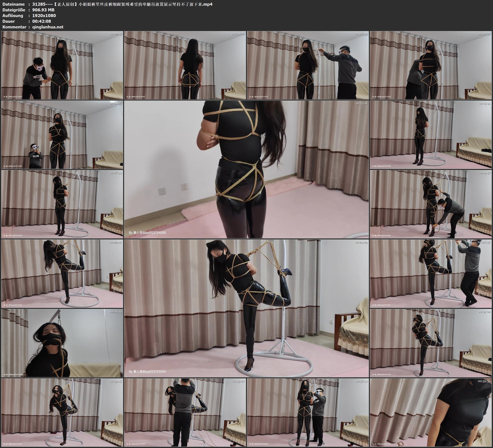Open the 00:06:39 thumbnail
Viewport: 493px width, 448px height.
[308, 65]
